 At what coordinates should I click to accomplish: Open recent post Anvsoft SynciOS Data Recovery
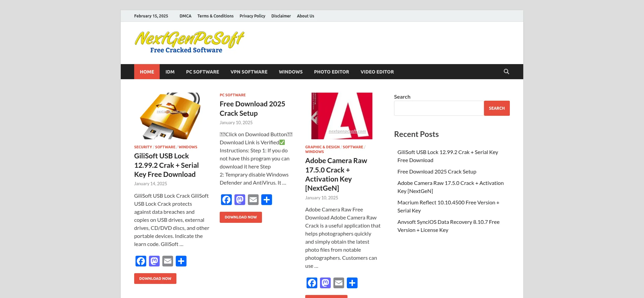(x=448, y=226)
